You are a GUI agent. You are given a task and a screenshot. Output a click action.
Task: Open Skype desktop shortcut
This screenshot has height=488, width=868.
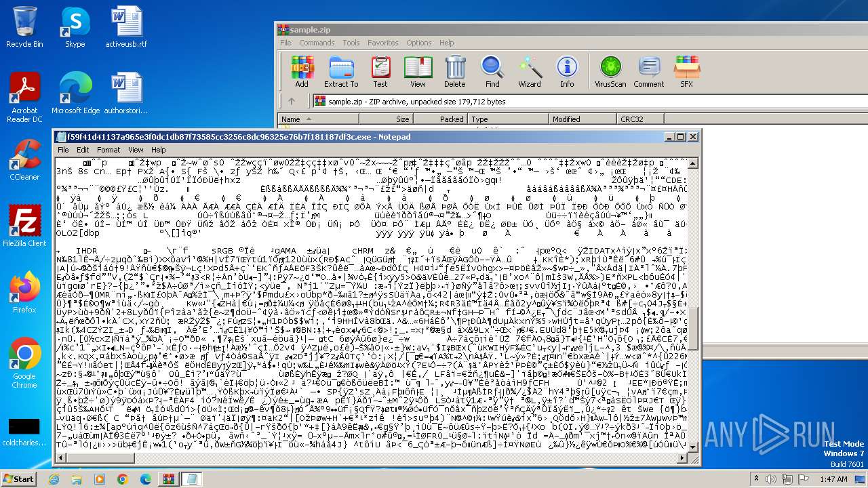click(x=75, y=27)
